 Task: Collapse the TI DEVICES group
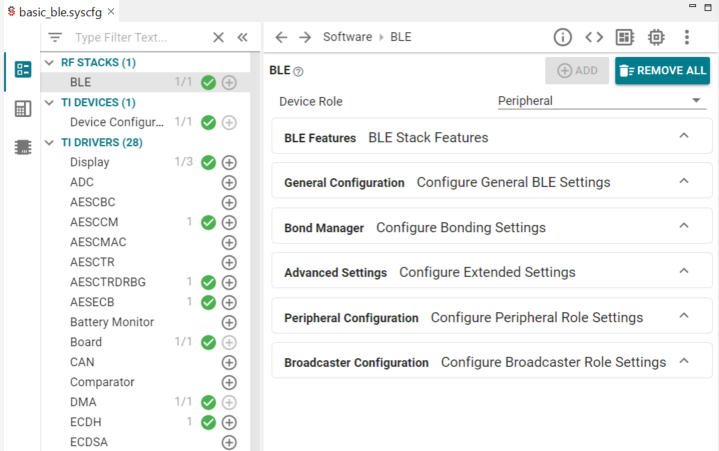click(x=49, y=102)
